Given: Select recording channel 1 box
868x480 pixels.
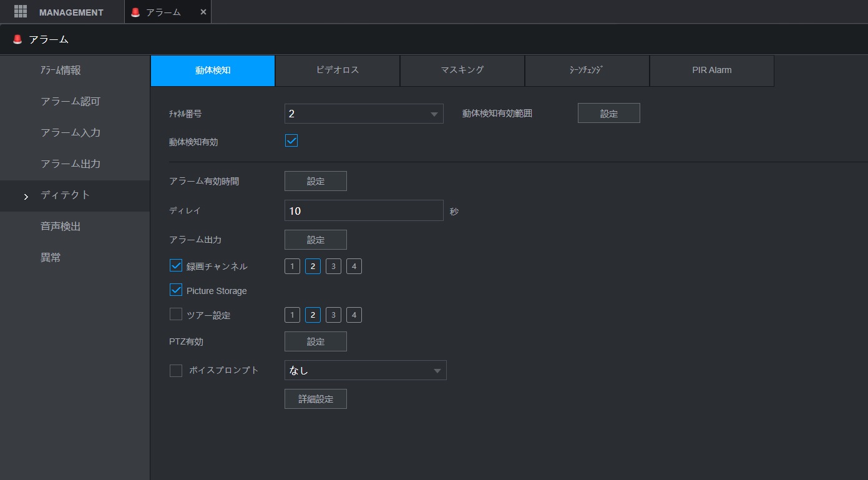Looking at the screenshot, I should pyautogui.click(x=292, y=267).
